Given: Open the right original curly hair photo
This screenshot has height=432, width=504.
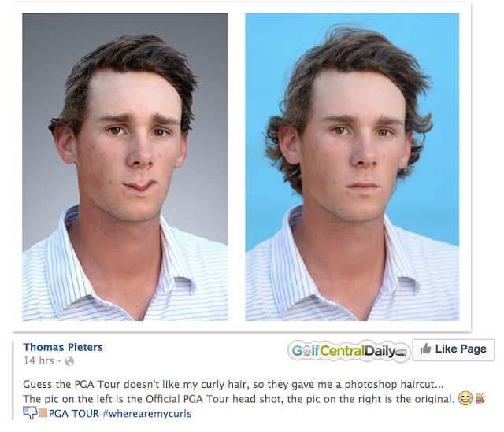Looking at the screenshot, I should 352,167.
